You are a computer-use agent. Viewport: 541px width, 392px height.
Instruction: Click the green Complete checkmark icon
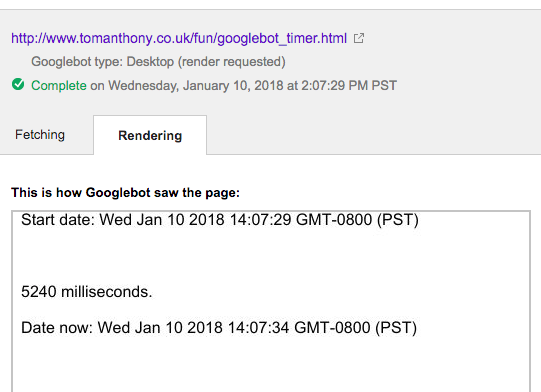(18, 84)
